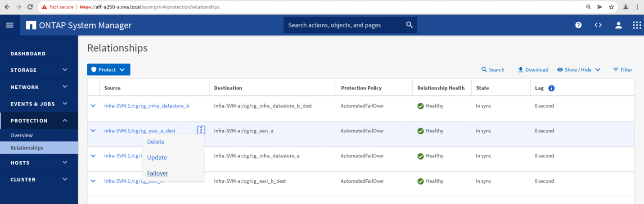Click the help question mark icon
This screenshot has width=644, height=204.
tap(578, 25)
